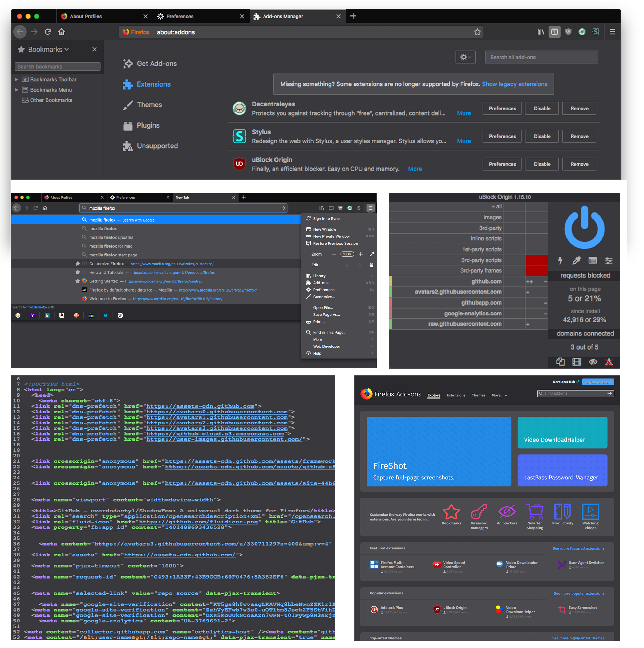This screenshot has width=644, height=648.
Task: Click Show legacy extensions link
Action: (x=514, y=84)
